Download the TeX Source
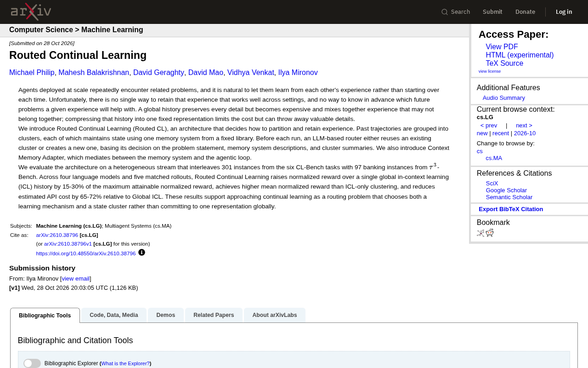The height and width of the screenshot is (368, 588). 504,63
